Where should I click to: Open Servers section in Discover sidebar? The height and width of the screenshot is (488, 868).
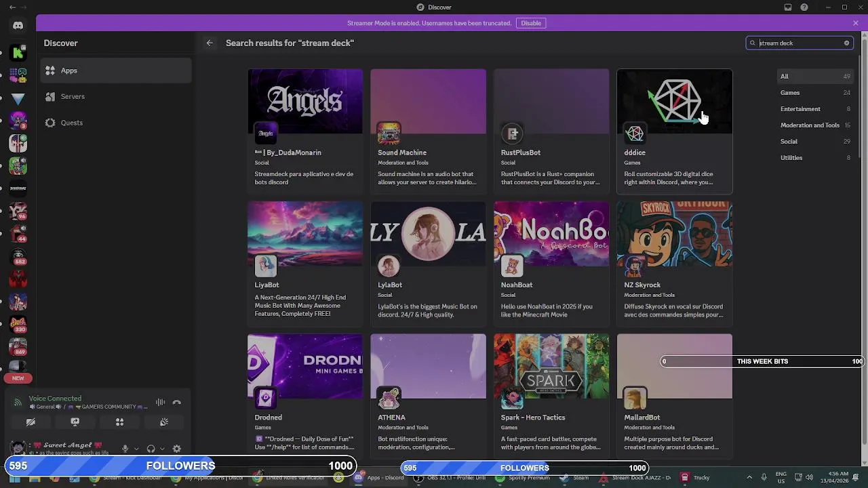tap(116, 96)
